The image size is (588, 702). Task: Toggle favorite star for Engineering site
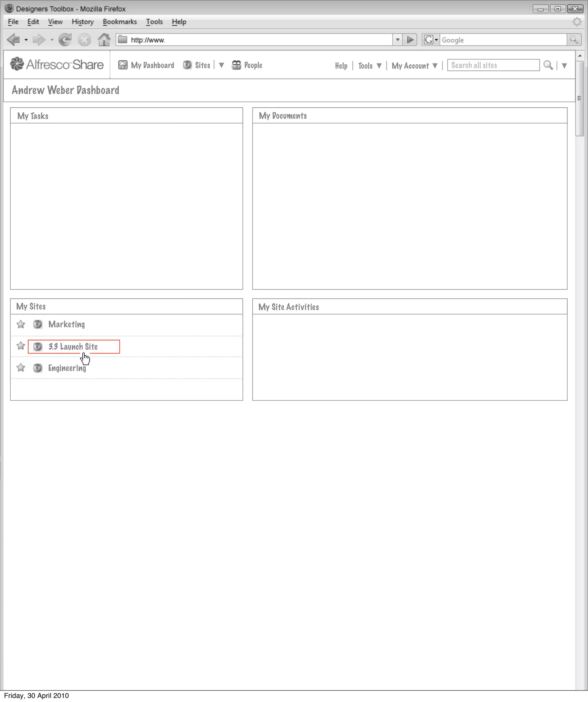[21, 368]
